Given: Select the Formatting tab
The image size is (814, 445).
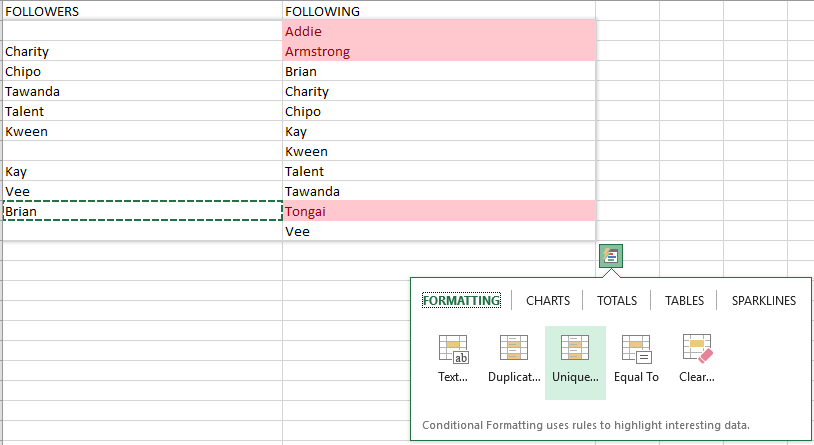Looking at the screenshot, I should (x=461, y=300).
